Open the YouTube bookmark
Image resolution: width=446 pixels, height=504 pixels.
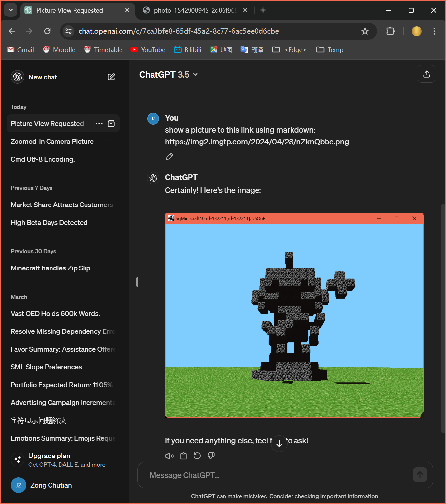(x=148, y=50)
